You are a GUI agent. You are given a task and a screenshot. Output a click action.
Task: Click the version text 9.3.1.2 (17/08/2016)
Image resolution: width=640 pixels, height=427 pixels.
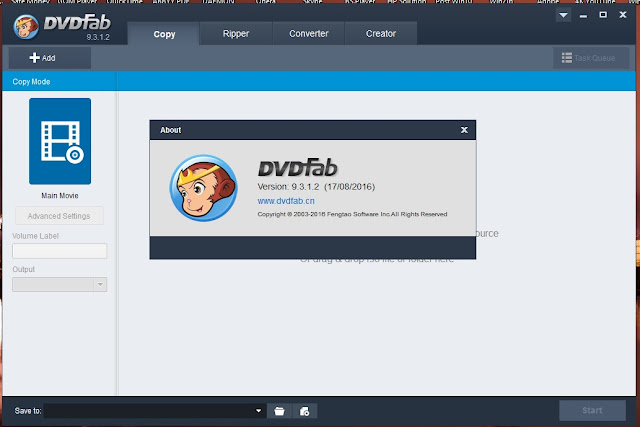tap(316, 187)
